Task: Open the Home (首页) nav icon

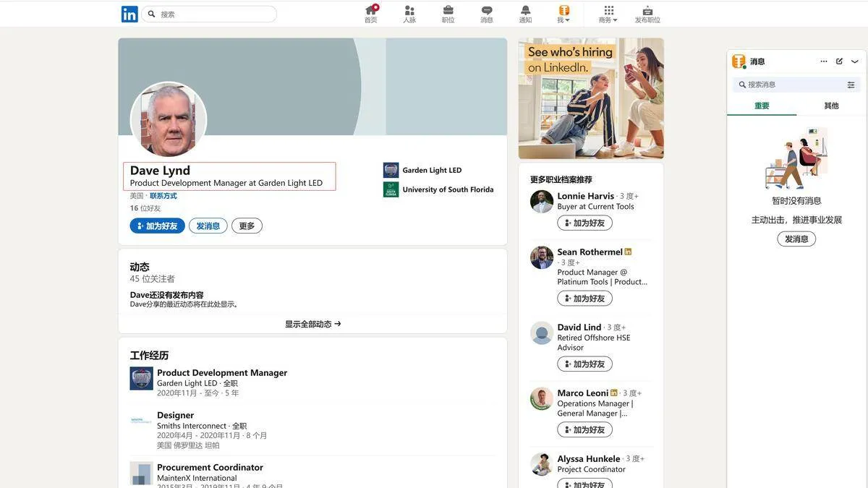Action: tap(371, 14)
